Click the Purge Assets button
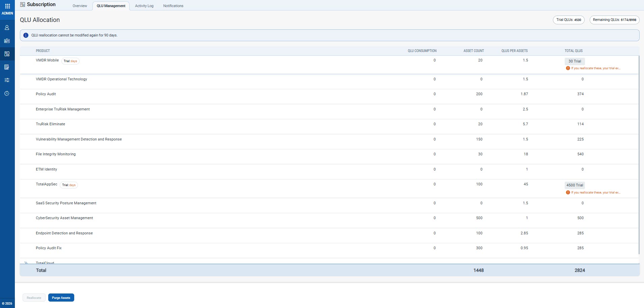The width and height of the screenshot is (644, 308). click(61, 298)
